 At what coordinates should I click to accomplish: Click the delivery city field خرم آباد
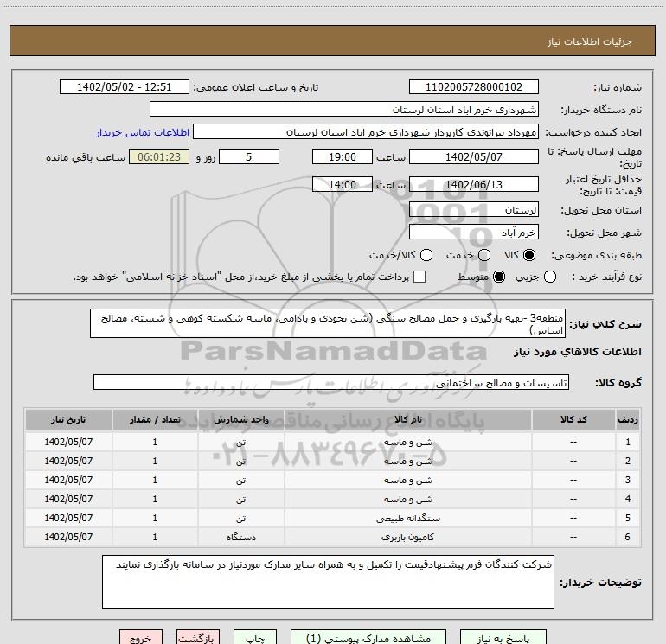pos(474,233)
